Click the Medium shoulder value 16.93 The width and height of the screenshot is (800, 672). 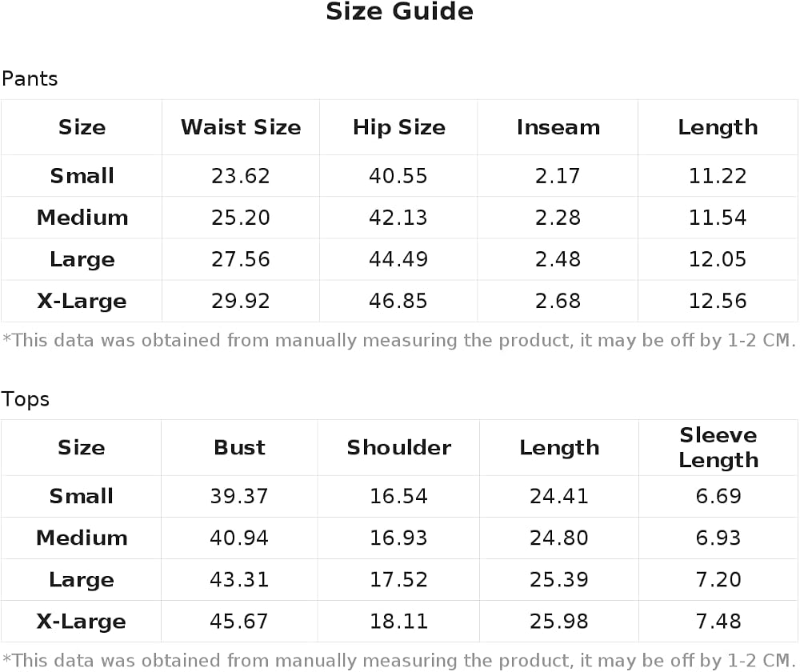(x=398, y=538)
